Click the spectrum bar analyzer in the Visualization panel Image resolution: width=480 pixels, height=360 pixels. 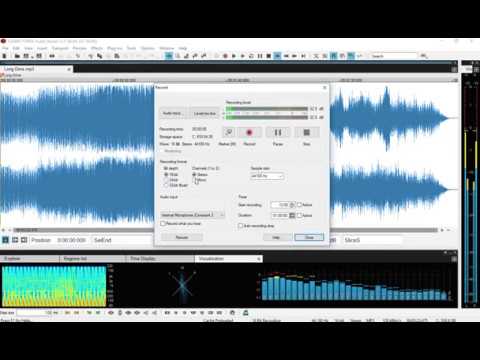pyautogui.click(x=354, y=287)
